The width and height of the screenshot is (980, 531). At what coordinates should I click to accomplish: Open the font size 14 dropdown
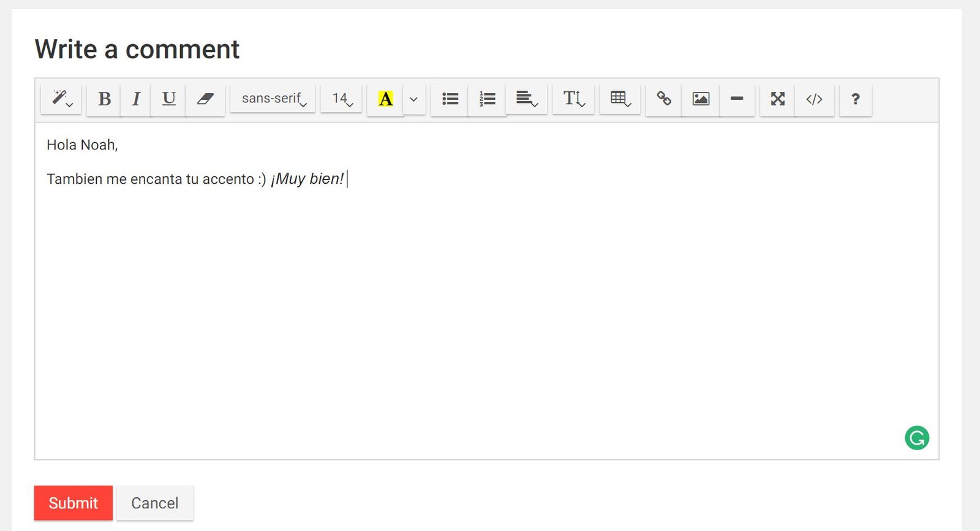(x=342, y=99)
